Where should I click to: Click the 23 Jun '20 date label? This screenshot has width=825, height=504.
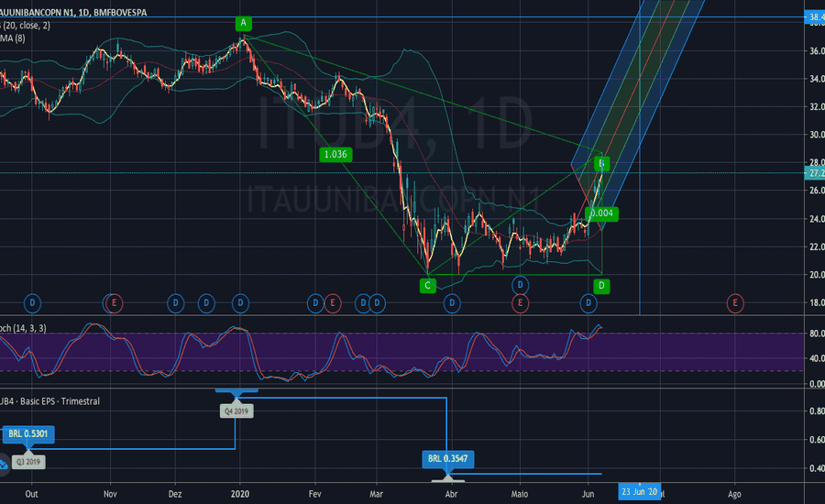(x=639, y=492)
